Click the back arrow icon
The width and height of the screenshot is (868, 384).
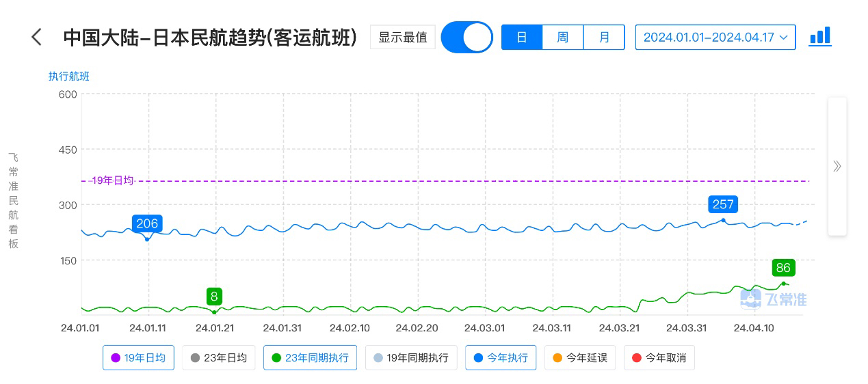[37, 37]
